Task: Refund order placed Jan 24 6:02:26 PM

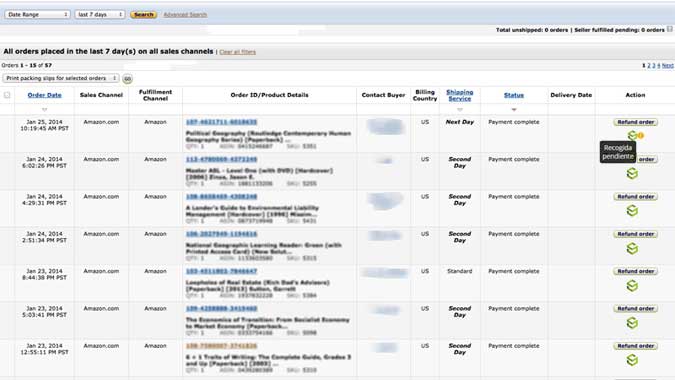Action: 646,159
